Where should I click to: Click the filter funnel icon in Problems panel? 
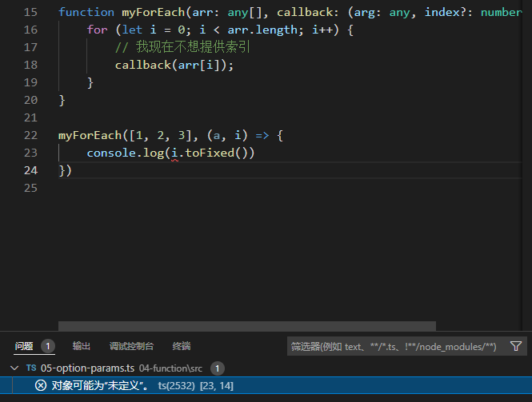point(516,346)
